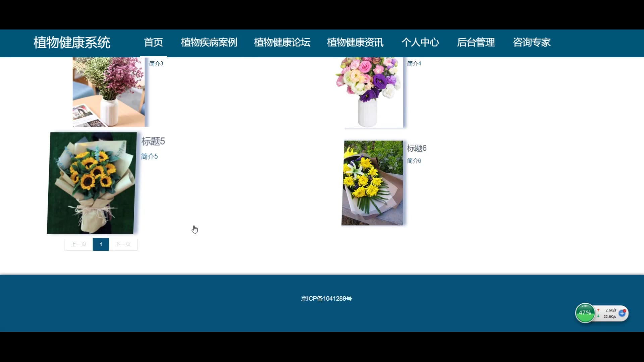Screen dimensions: 644x362
Task: Open the 咨询专家 menu item
Action: pyautogui.click(x=532, y=43)
